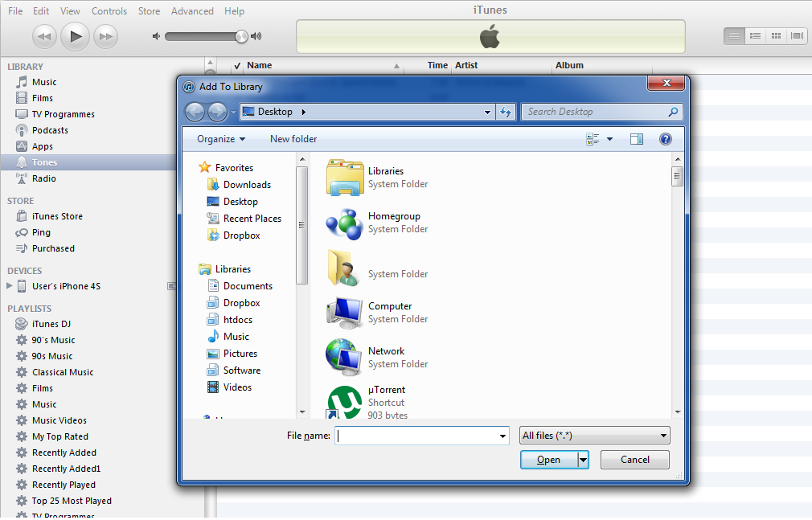
Task: Click the dialog Forward navigation button
Action: tap(217, 112)
